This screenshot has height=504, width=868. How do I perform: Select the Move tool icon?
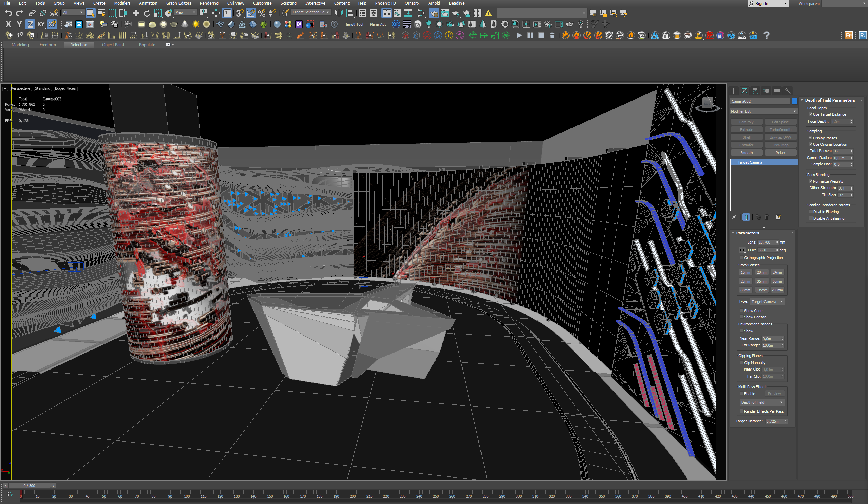click(x=136, y=13)
